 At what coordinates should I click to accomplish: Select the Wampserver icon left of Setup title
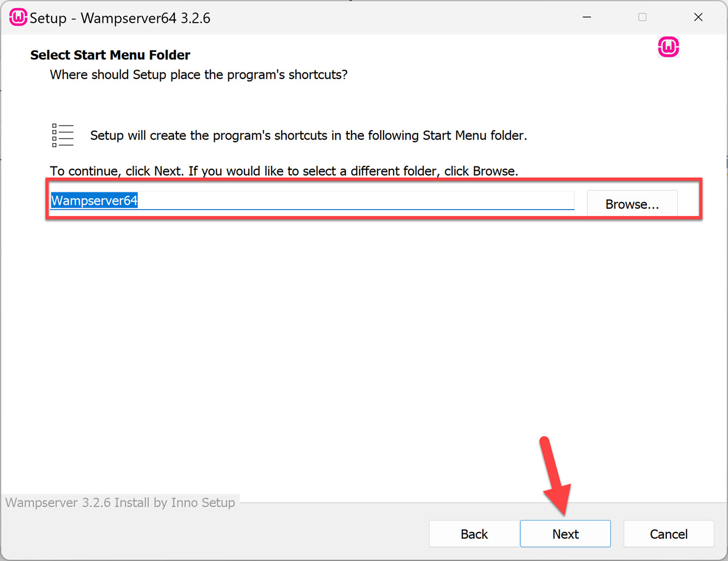click(x=18, y=17)
